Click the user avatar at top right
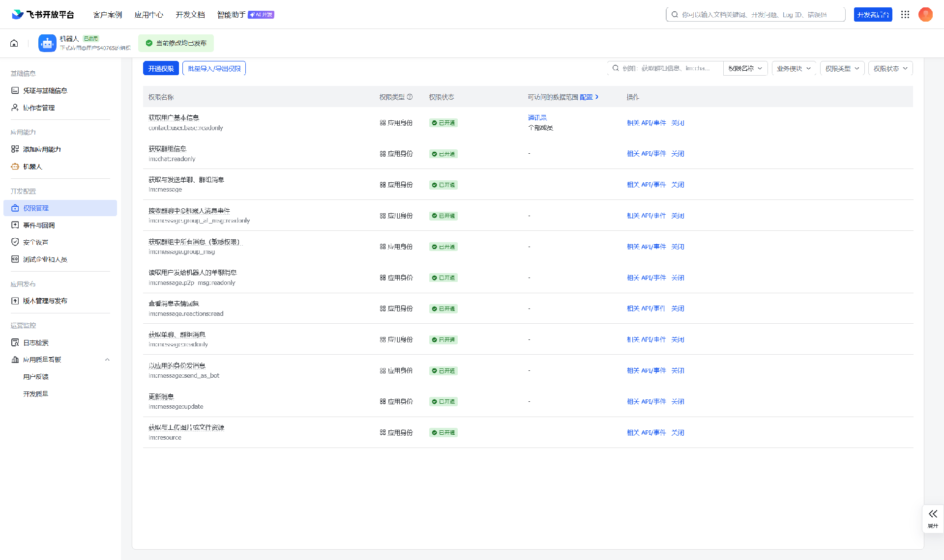Image resolution: width=944 pixels, height=560 pixels. (925, 15)
